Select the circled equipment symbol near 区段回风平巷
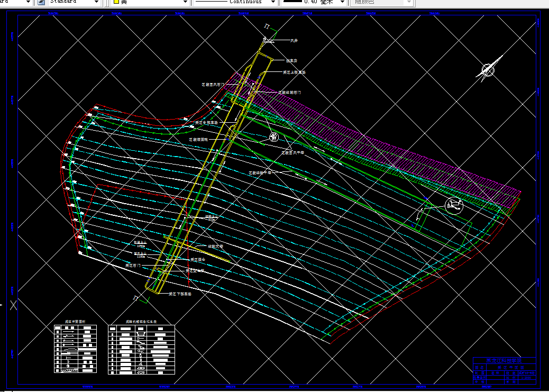Image resolution: width=549 pixels, height=392 pixels. point(274,136)
